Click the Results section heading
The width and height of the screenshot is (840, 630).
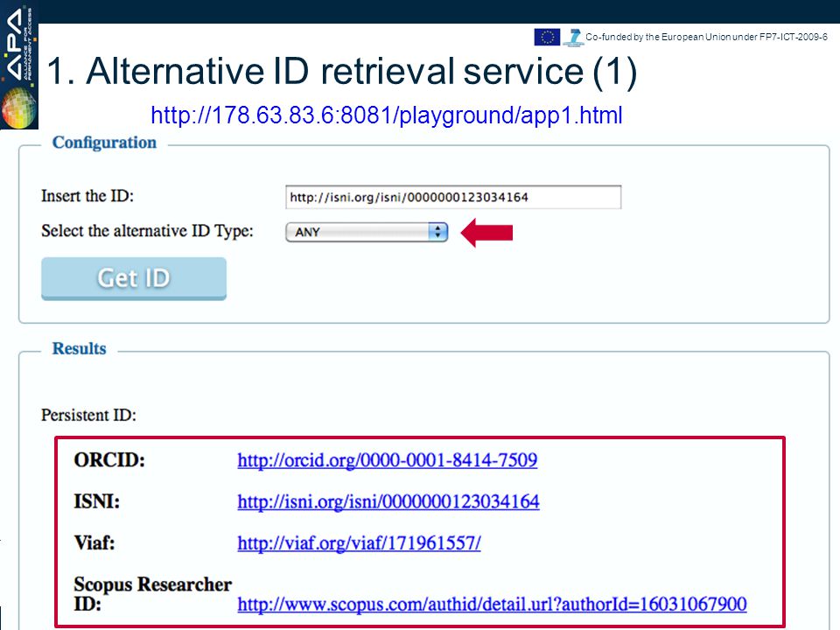(80, 349)
